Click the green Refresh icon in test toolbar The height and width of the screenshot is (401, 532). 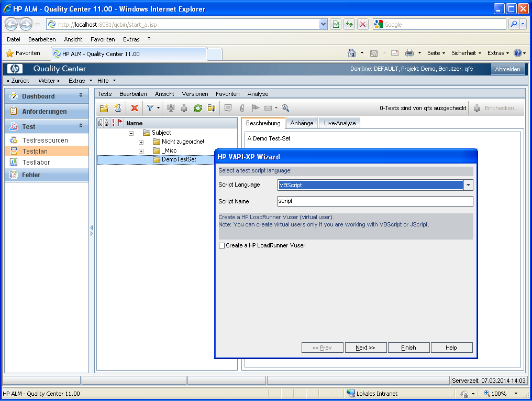click(x=198, y=108)
